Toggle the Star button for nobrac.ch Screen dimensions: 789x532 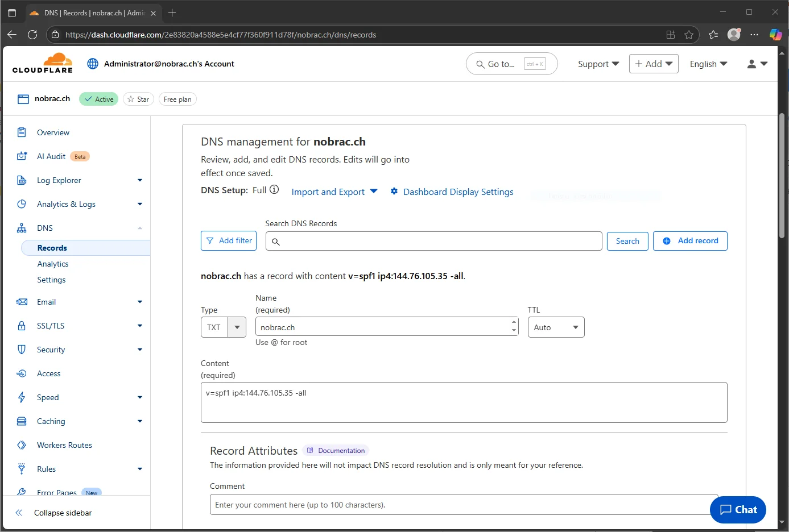pos(138,99)
